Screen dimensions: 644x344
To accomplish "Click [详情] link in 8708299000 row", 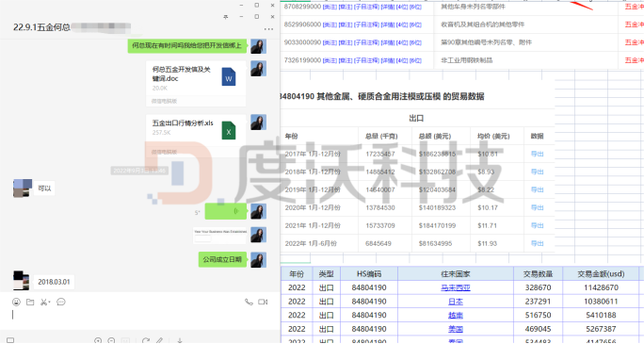I will (x=388, y=7).
